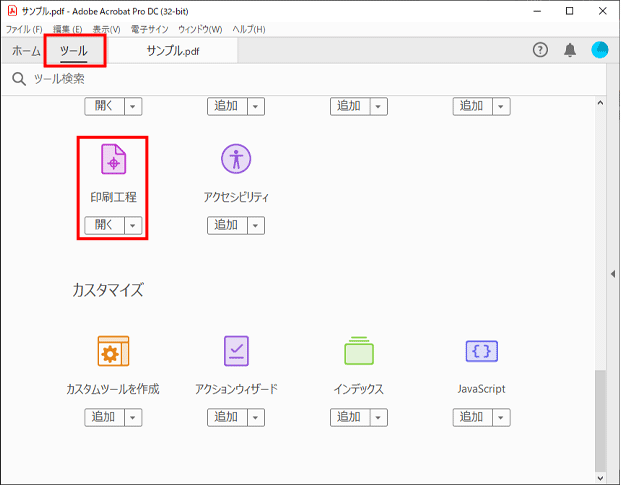Image resolution: width=623 pixels, height=485 pixels.
Task: Click the JavaScript tool icon
Action: 482,351
